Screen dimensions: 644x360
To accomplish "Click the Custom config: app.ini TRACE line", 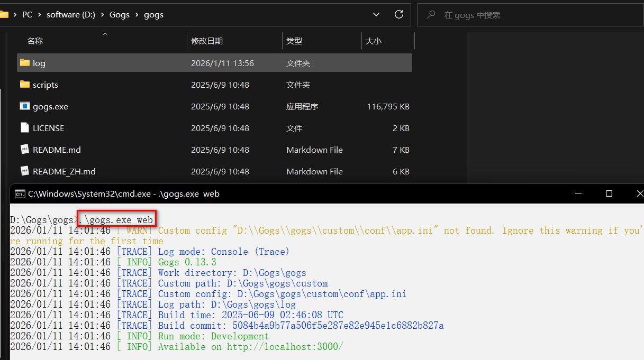I will point(208,294).
